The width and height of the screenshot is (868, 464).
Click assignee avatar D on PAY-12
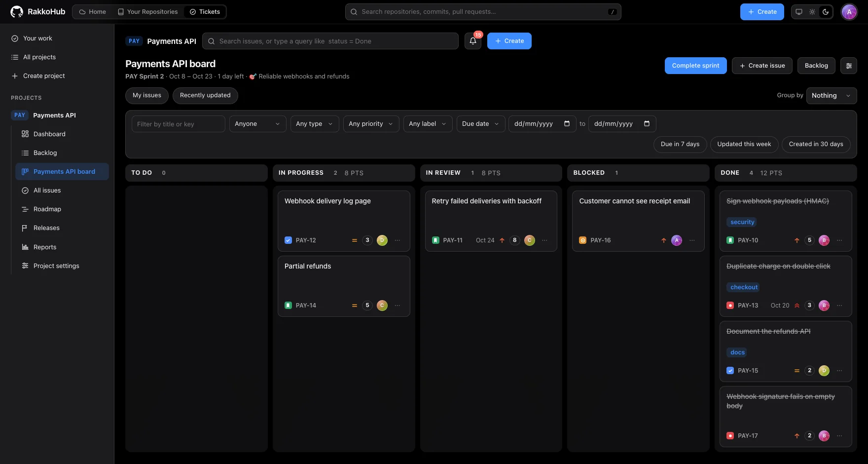pyautogui.click(x=382, y=240)
